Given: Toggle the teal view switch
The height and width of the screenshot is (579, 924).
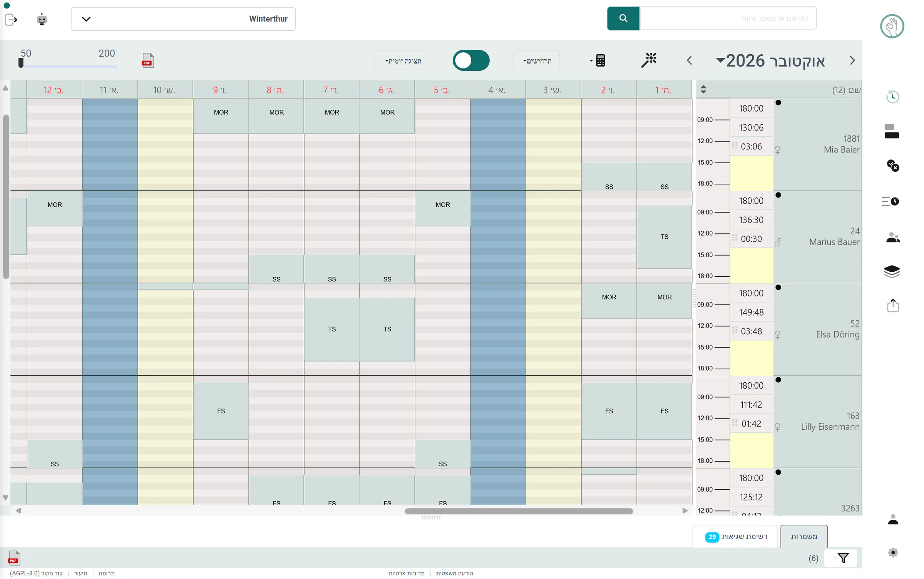Looking at the screenshot, I should [471, 60].
